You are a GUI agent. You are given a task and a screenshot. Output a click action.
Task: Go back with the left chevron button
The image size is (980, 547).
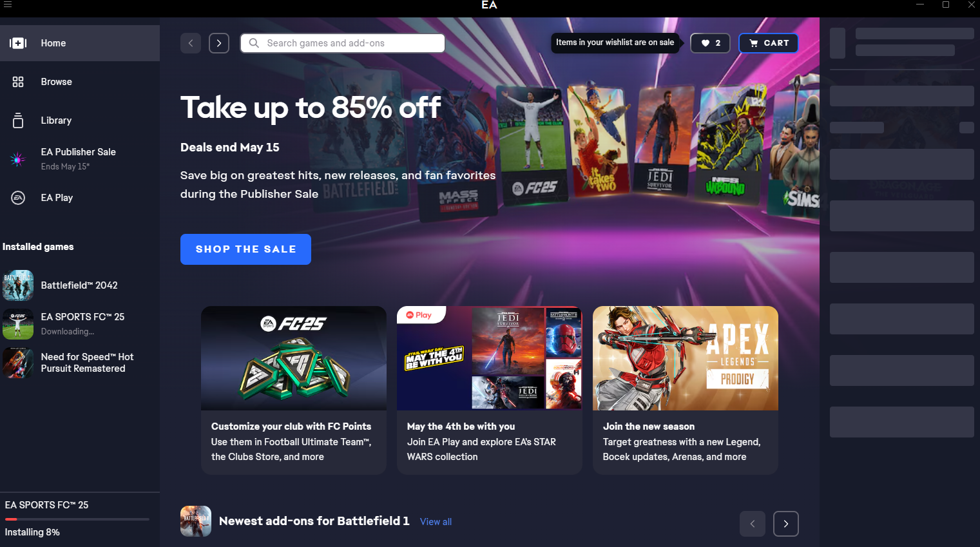point(191,43)
